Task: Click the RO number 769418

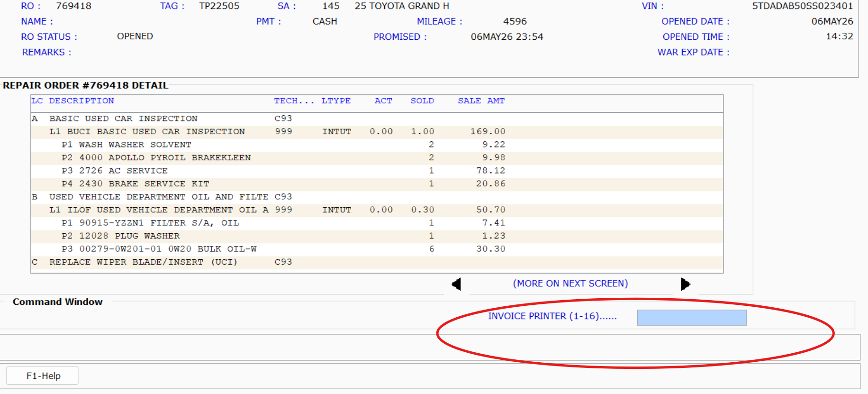Action: tap(73, 6)
